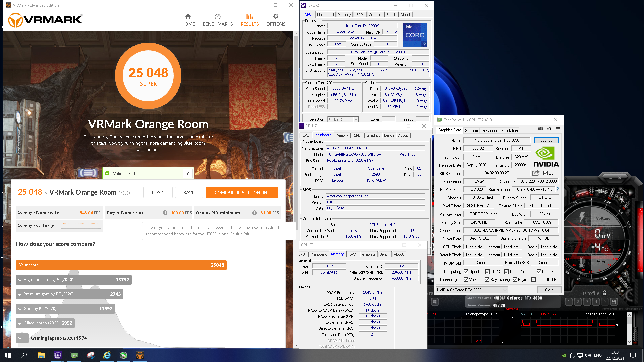The image size is (644, 362).
Task: Toggle the DirectCompute checkbox in GPU-Z
Action: tap(506, 272)
